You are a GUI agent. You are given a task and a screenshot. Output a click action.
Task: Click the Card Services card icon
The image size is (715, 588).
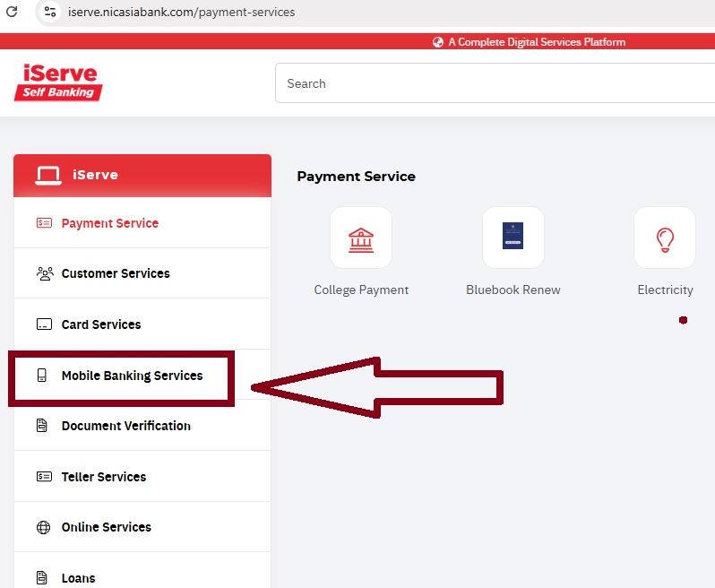click(44, 324)
